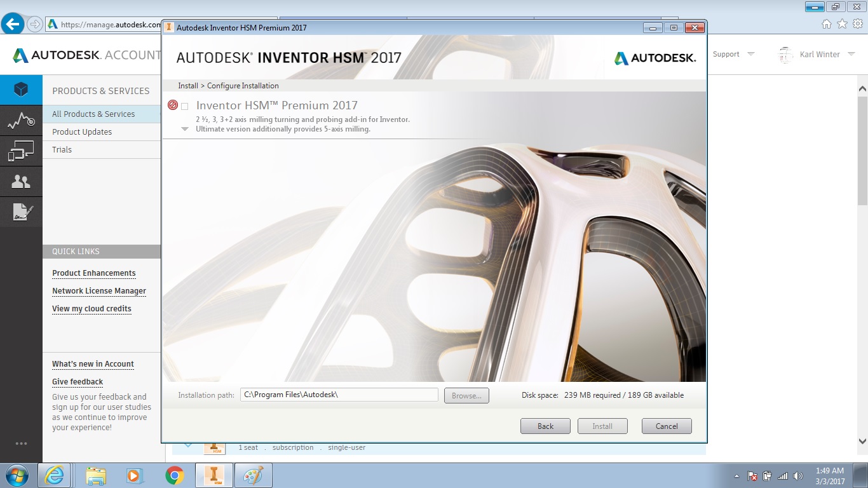Open Chrome from the taskbar
Screen dimensions: 868x488
[174, 475]
